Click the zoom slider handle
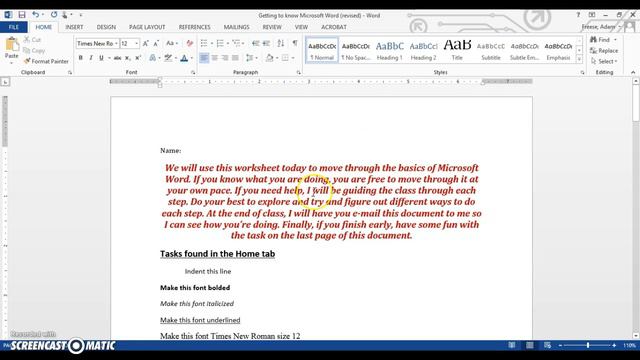Image resolution: width=640 pixels, height=360 pixels. (x=588, y=345)
